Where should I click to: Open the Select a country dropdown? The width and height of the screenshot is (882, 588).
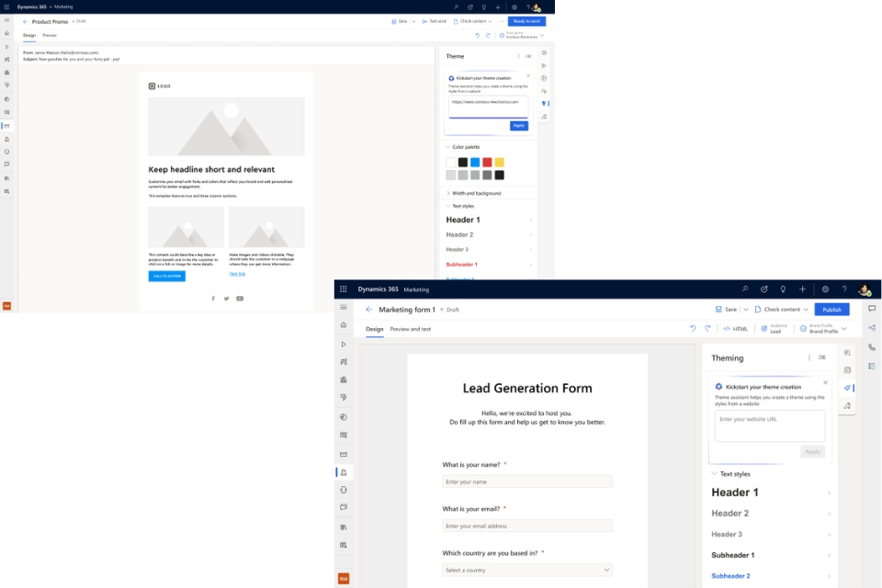click(x=527, y=570)
